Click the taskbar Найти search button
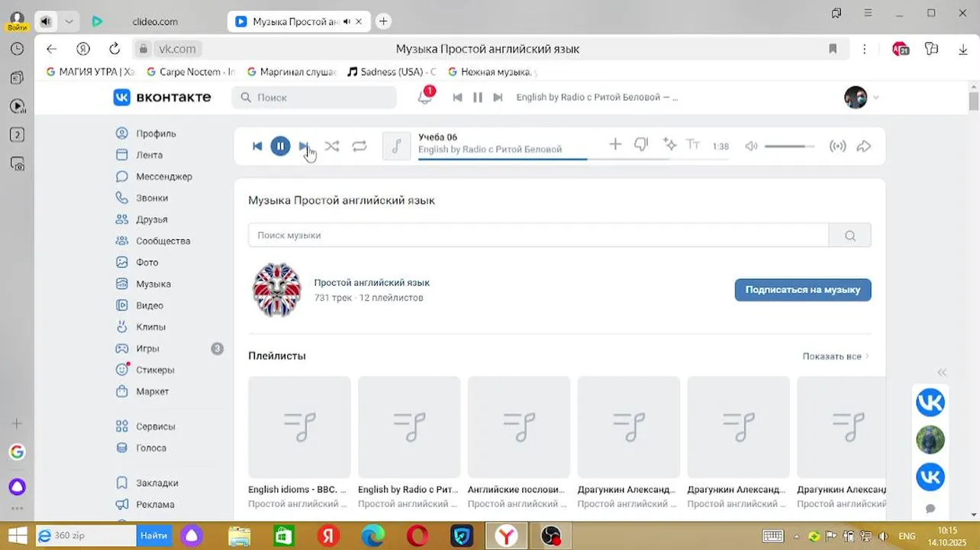The width and height of the screenshot is (980, 550). 153,535
